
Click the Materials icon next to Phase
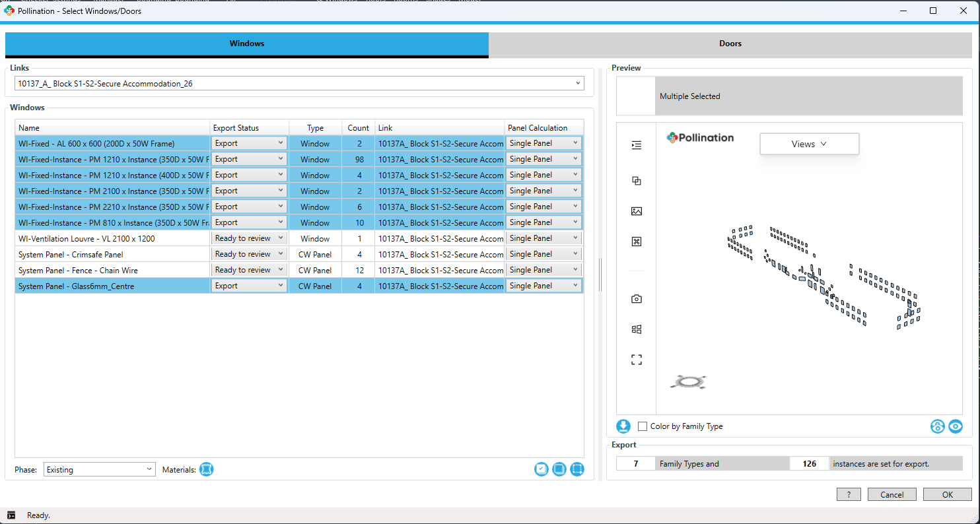(206, 469)
